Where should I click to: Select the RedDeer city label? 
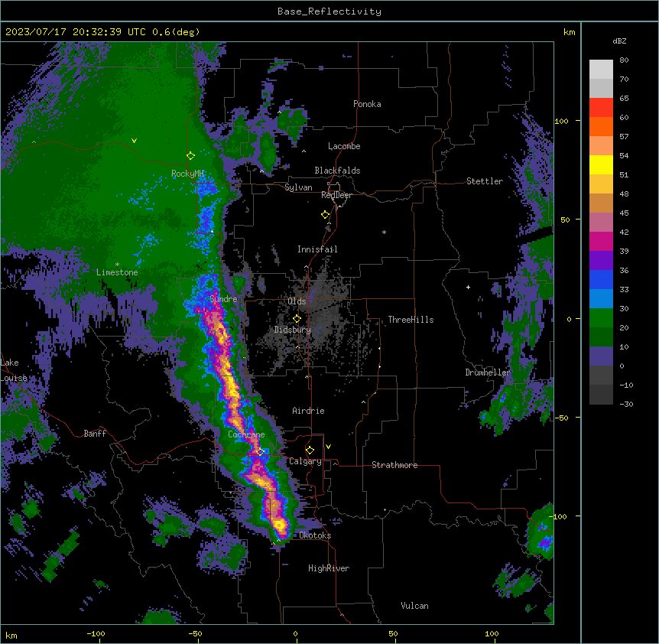point(336,195)
